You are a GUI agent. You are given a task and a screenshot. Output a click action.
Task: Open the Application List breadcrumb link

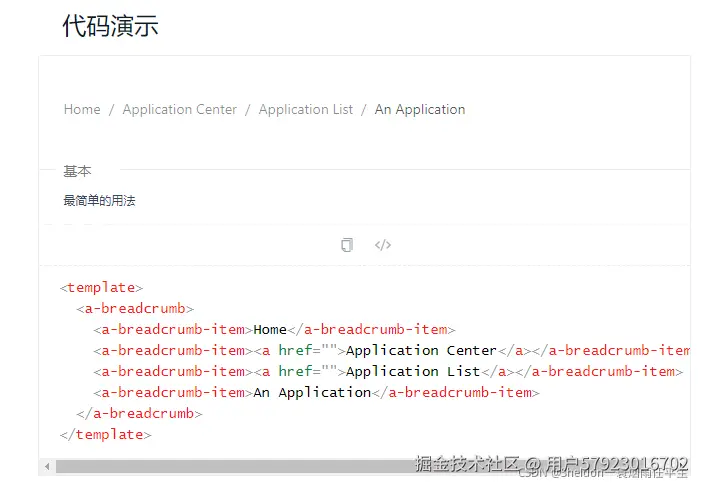(x=306, y=109)
